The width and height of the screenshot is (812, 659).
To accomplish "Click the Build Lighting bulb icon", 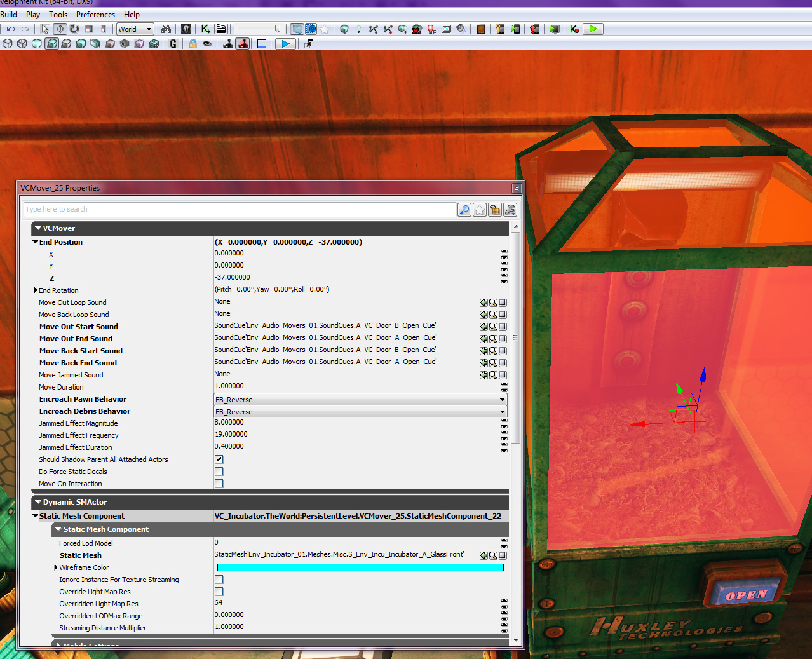I will point(358,29).
